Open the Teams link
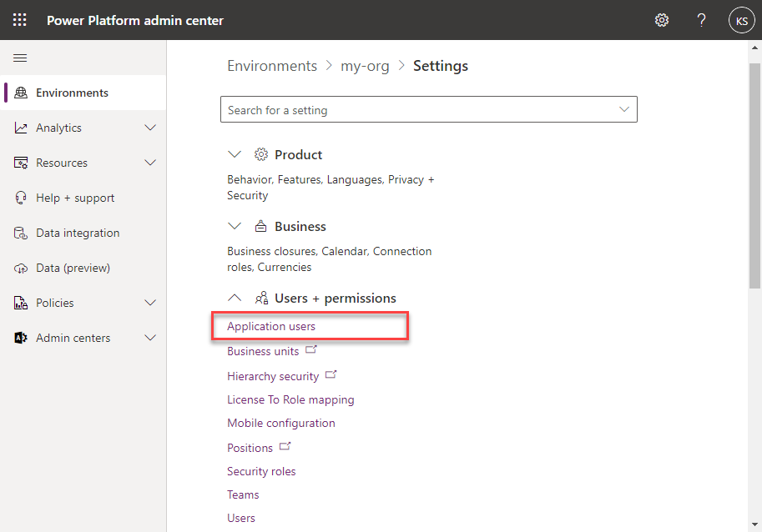 243,494
